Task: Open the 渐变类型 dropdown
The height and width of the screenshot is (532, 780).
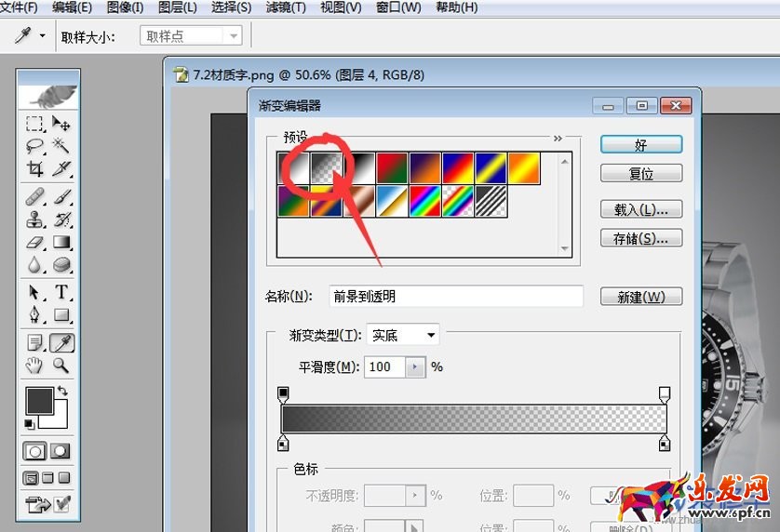Action: (403, 335)
